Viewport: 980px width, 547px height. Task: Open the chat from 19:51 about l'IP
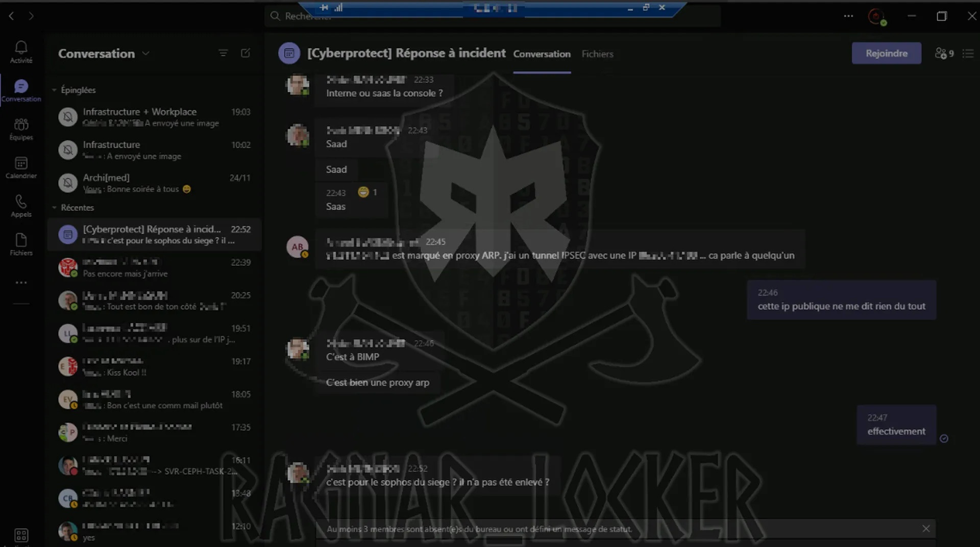(x=154, y=333)
